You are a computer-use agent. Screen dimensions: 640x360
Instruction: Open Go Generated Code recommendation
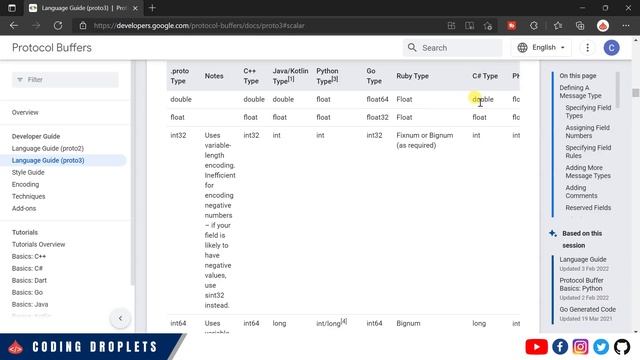pos(587,309)
